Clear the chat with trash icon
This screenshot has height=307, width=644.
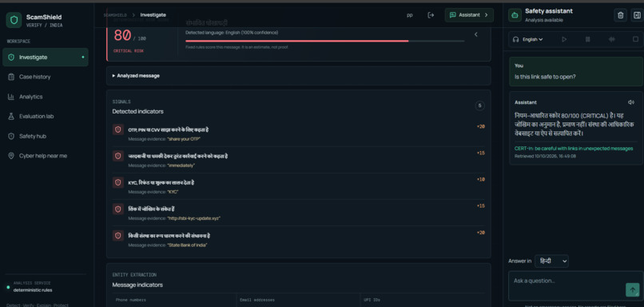pyautogui.click(x=620, y=15)
